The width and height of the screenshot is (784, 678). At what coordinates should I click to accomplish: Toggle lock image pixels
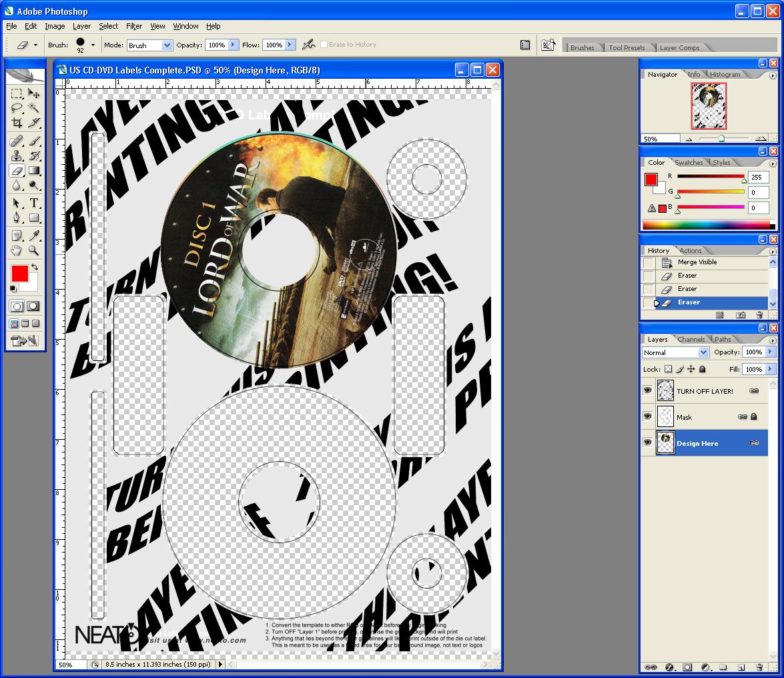click(x=679, y=369)
